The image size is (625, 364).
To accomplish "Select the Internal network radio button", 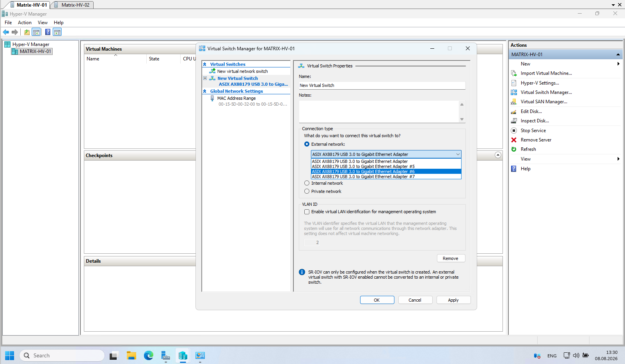I will pyautogui.click(x=307, y=183).
